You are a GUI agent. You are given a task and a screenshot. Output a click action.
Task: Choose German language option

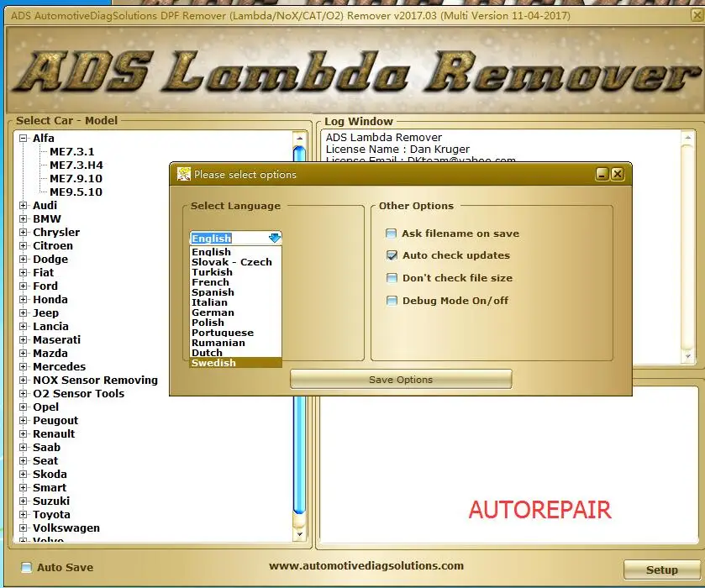[235, 312]
